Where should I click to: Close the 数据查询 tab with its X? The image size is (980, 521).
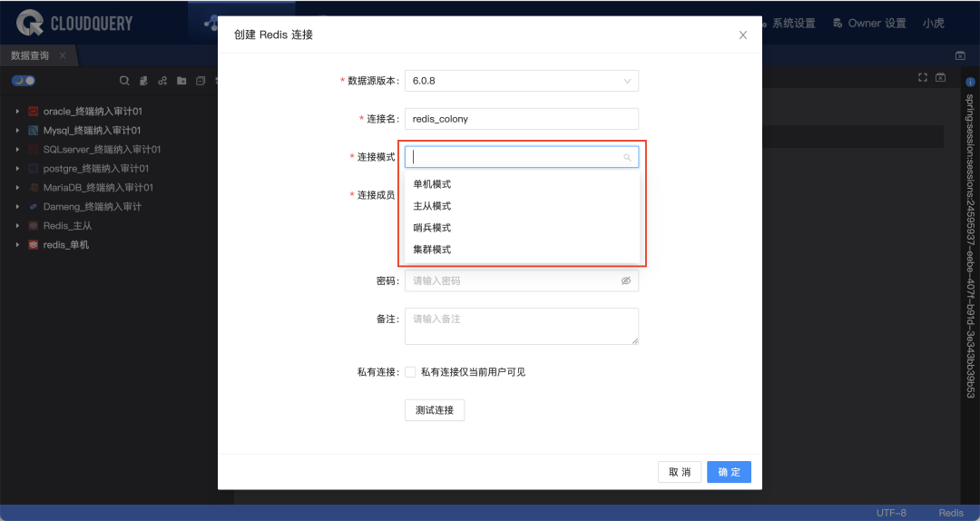point(63,55)
